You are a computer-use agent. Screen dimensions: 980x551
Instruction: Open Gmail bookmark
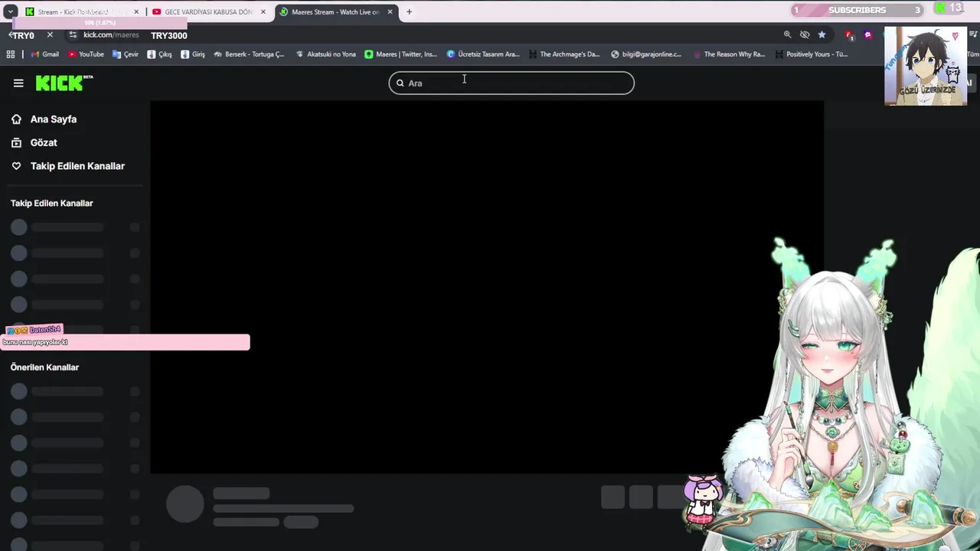44,54
